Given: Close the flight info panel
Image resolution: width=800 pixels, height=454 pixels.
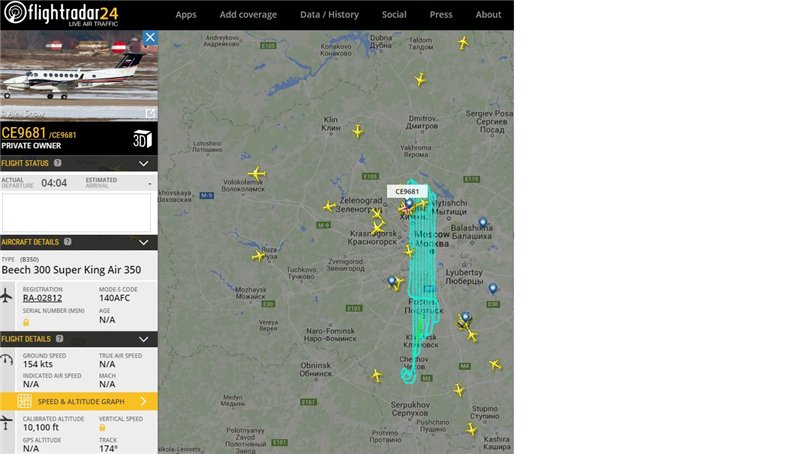Looking at the screenshot, I should [x=149, y=37].
